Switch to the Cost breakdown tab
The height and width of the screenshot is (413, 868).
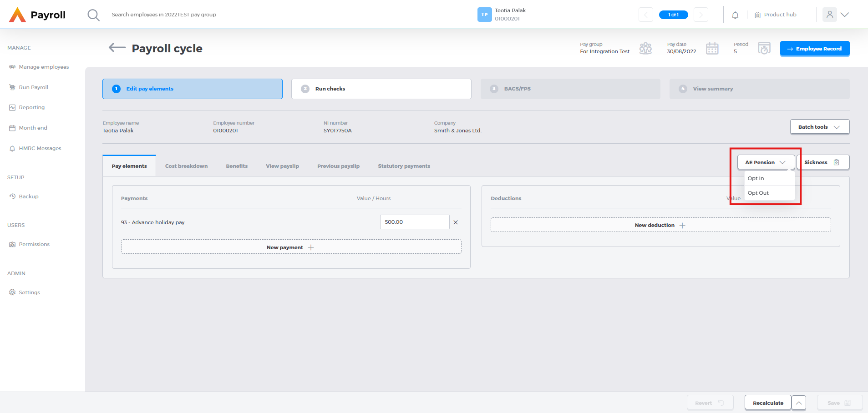click(186, 166)
